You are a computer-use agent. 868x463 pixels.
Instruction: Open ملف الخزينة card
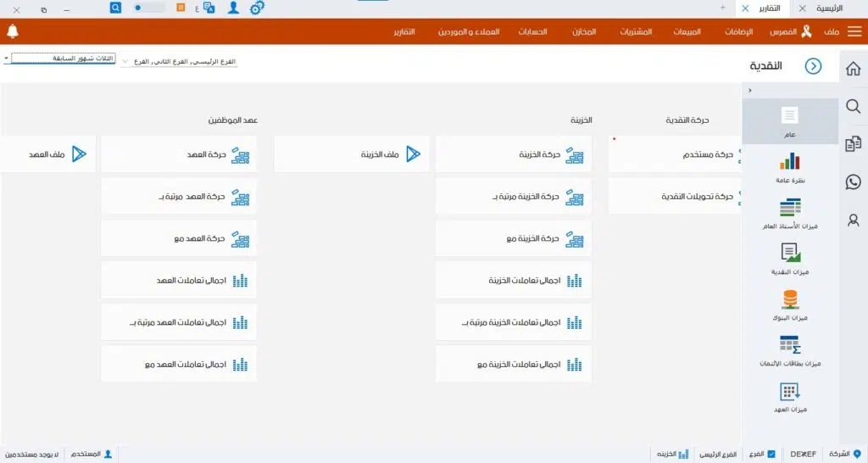pos(352,154)
